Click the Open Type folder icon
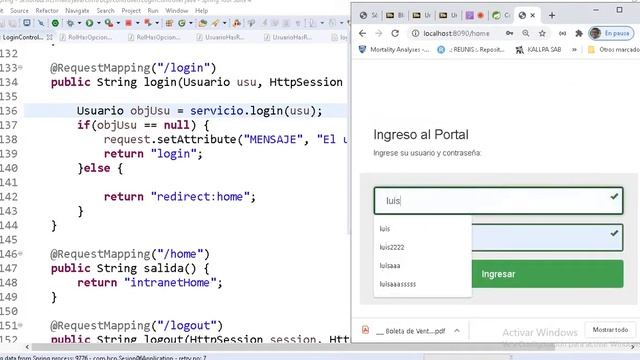The image size is (640, 360). (202, 23)
